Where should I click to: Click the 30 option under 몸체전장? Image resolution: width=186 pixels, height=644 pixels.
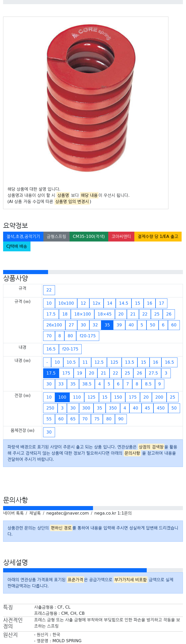pyautogui.click(x=49, y=432)
